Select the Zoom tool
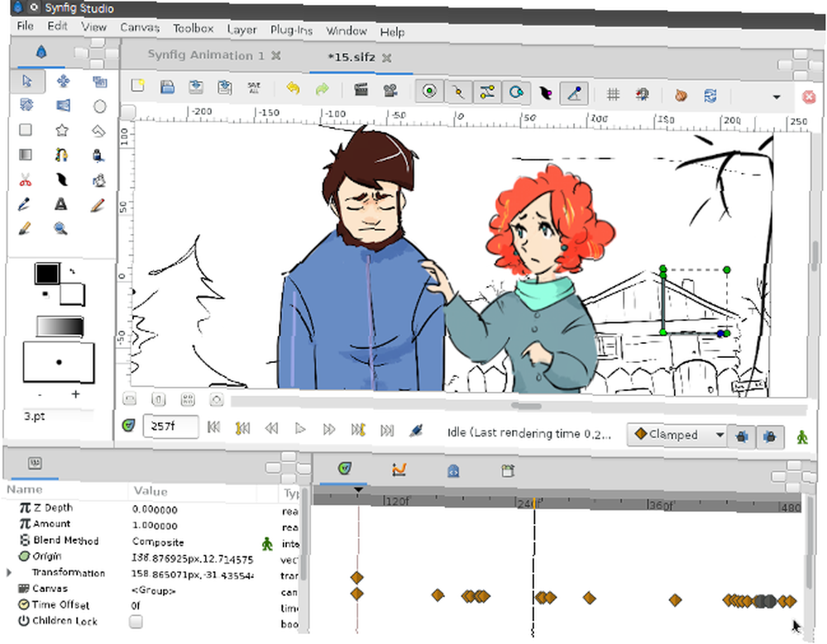This screenshot has height=644, width=827. point(60,228)
